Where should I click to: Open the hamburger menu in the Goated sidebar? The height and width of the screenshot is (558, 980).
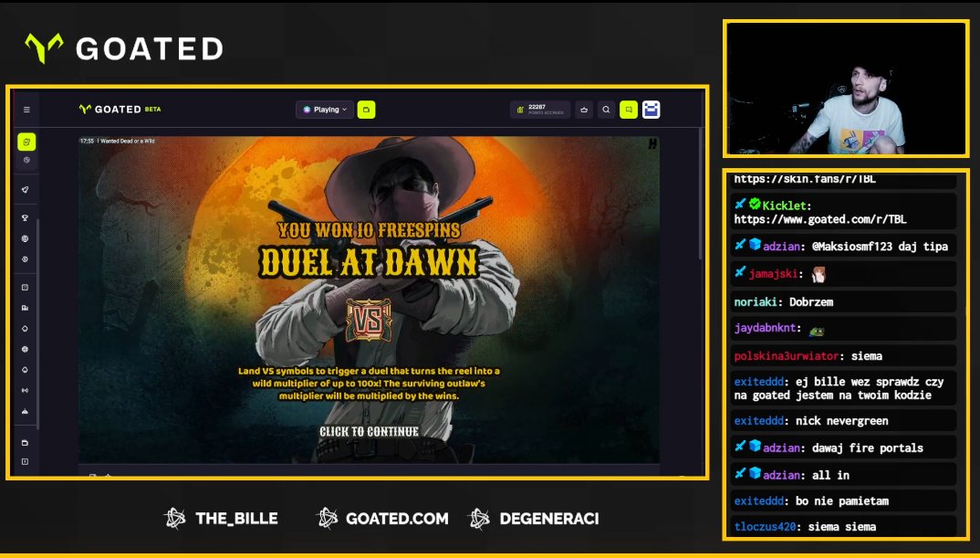pos(26,110)
